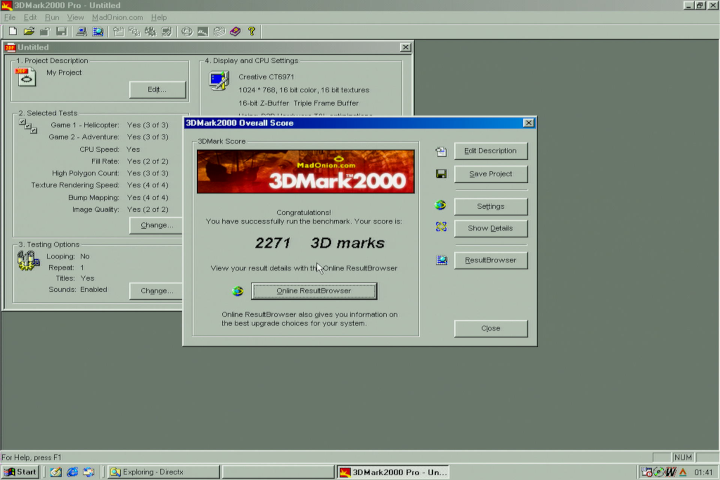Click the Project Description document icon

(26, 77)
